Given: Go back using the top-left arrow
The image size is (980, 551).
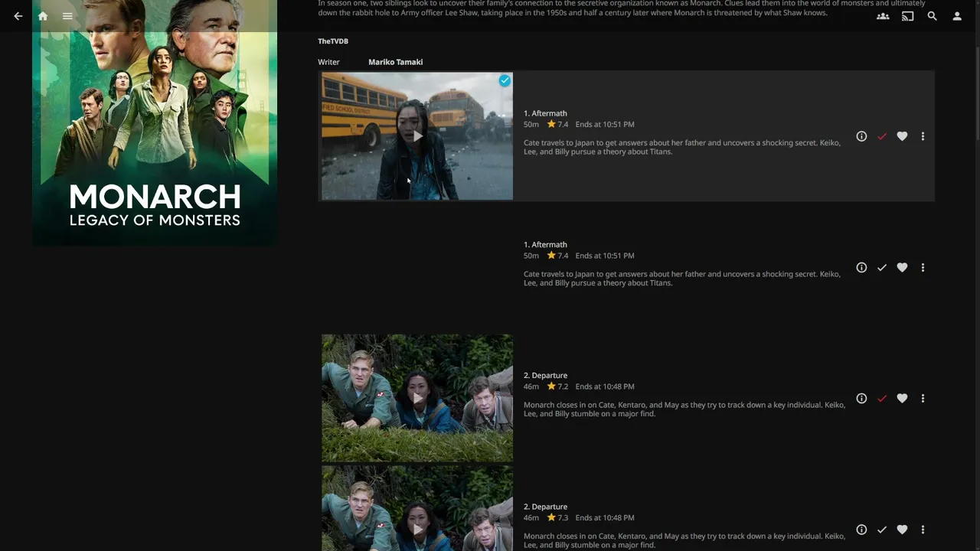Looking at the screenshot, I should coord(18,16).
